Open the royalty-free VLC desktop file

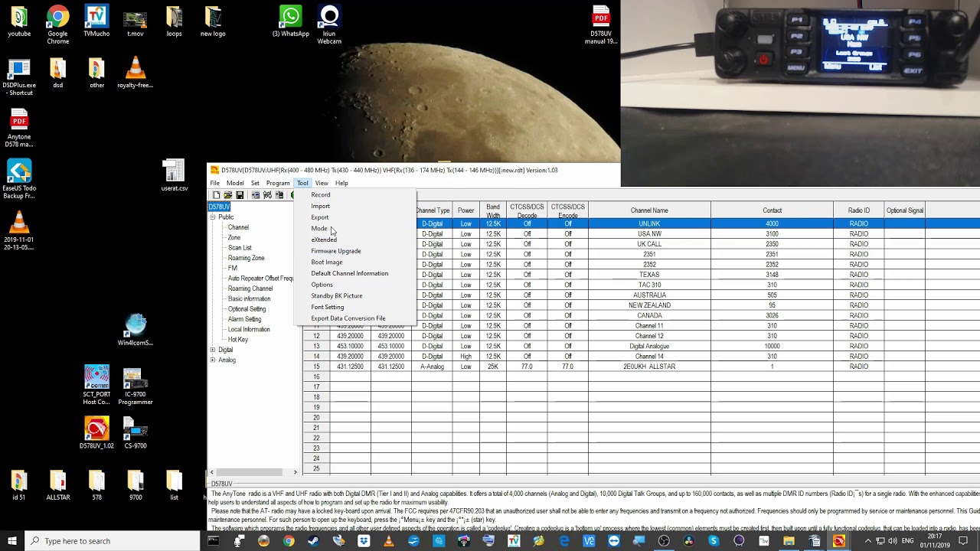coord(135,73)
